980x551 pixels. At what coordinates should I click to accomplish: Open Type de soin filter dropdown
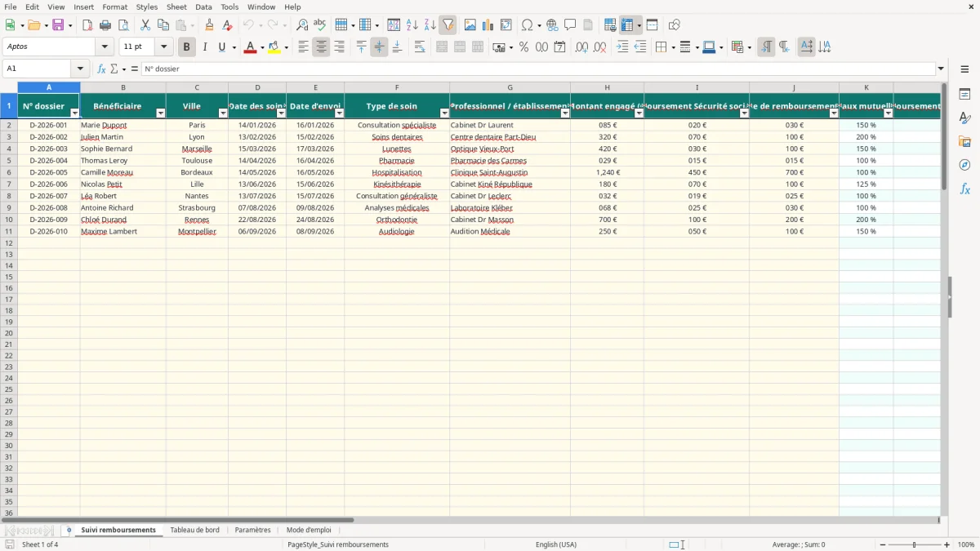[x=444, y=113]
